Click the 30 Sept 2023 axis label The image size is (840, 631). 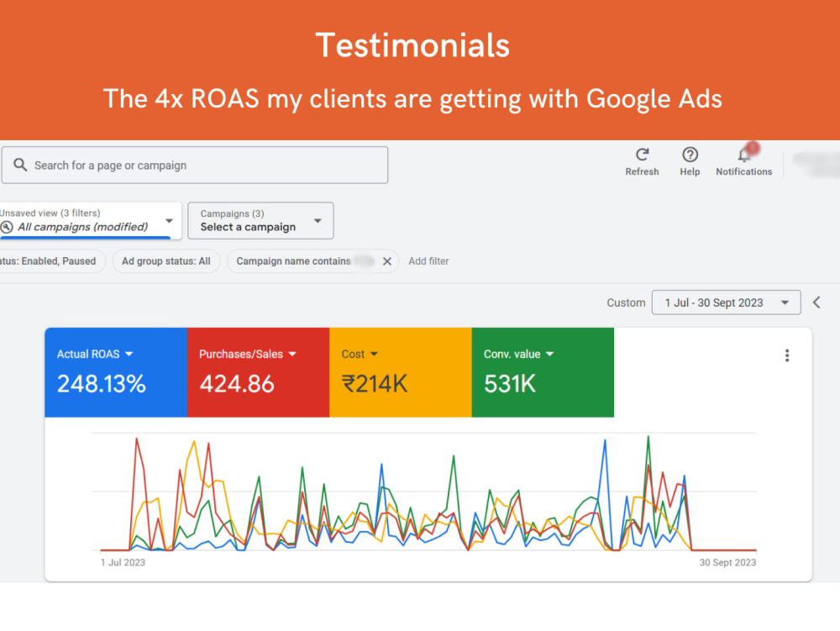(x=727, y=562)
